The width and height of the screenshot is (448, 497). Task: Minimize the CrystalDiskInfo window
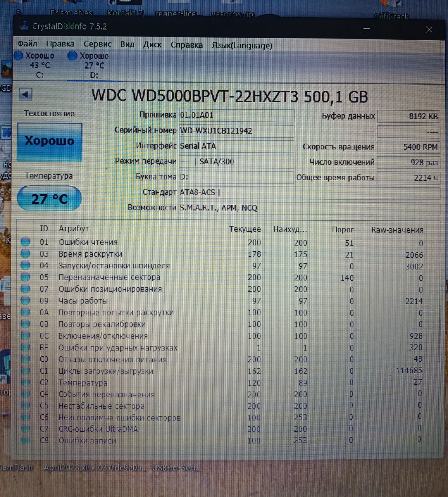pyautogui.click(x=367, y=29)
